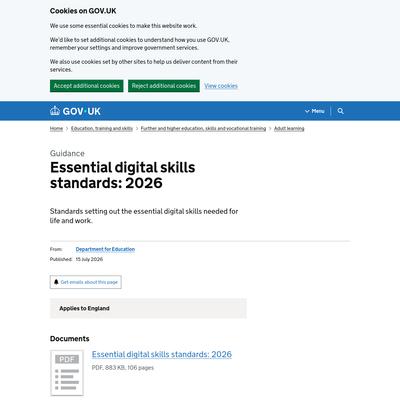
Task: Open the search magnifier icon
Action: [340, 111]
